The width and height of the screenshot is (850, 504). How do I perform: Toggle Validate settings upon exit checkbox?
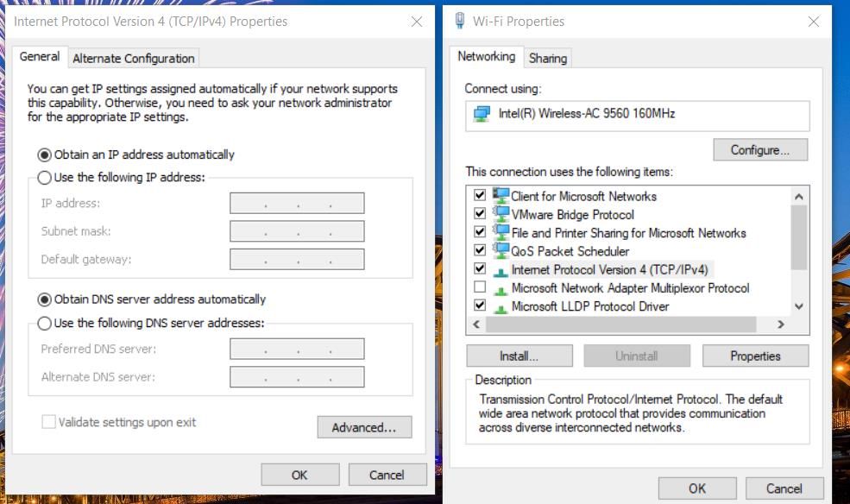pyautogui.click(x=49, y=422)
